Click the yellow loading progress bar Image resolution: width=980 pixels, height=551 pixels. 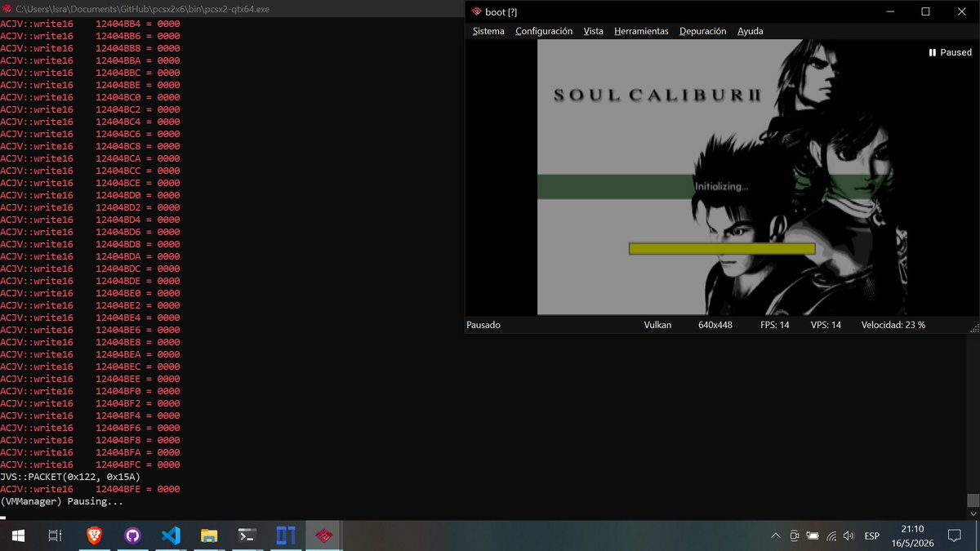[722, 249]
